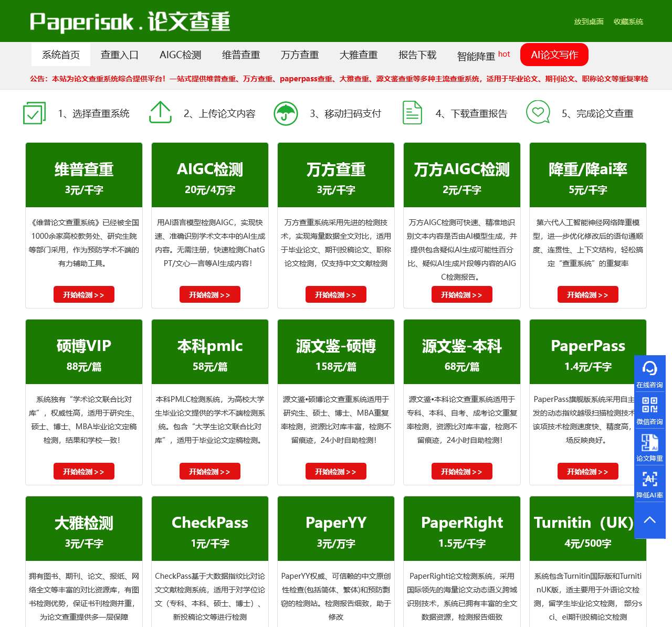
Task: Click 开始检测 under 本科pmlc card
Action: click(x=210, y=472)
